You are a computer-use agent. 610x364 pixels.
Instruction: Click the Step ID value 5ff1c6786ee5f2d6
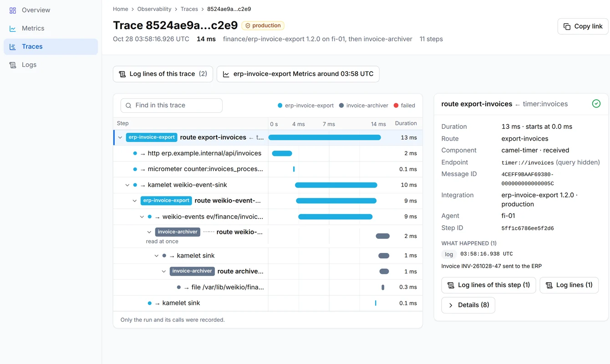528,228
